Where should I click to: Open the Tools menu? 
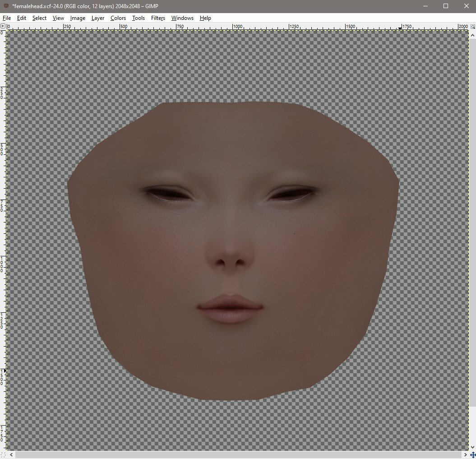139,18
